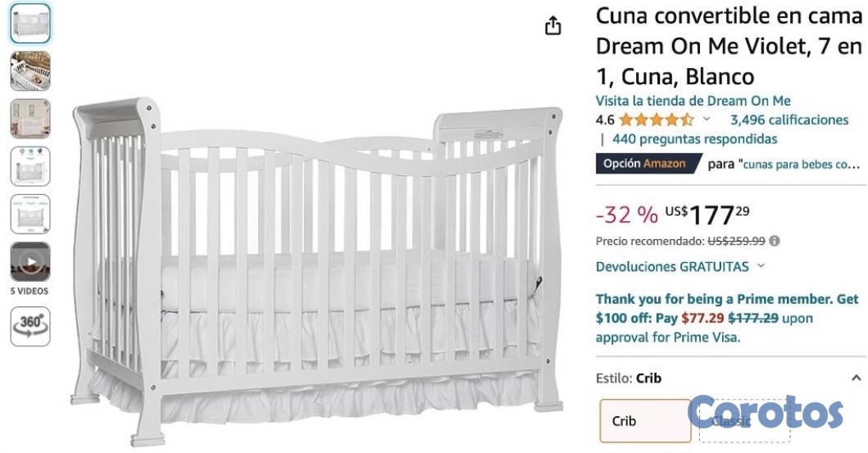Choose the Crib style option
868x453 pixels.
coord(645,421)
